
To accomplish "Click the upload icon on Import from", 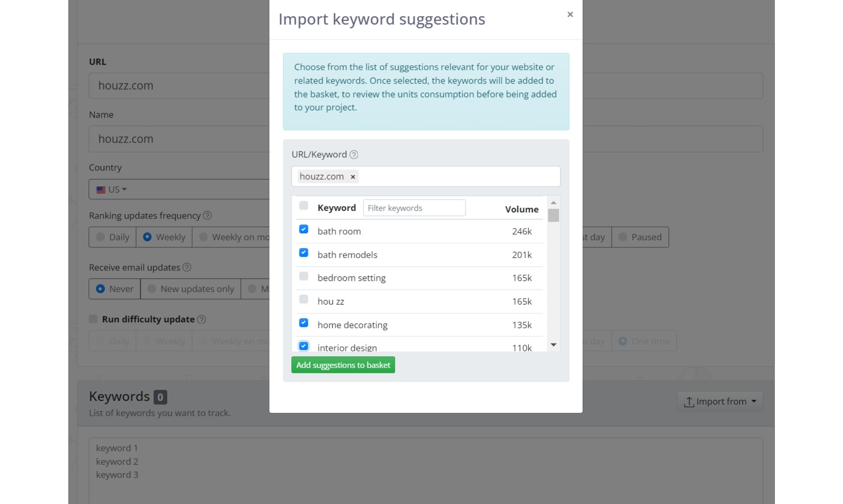I will click(689, 401).
